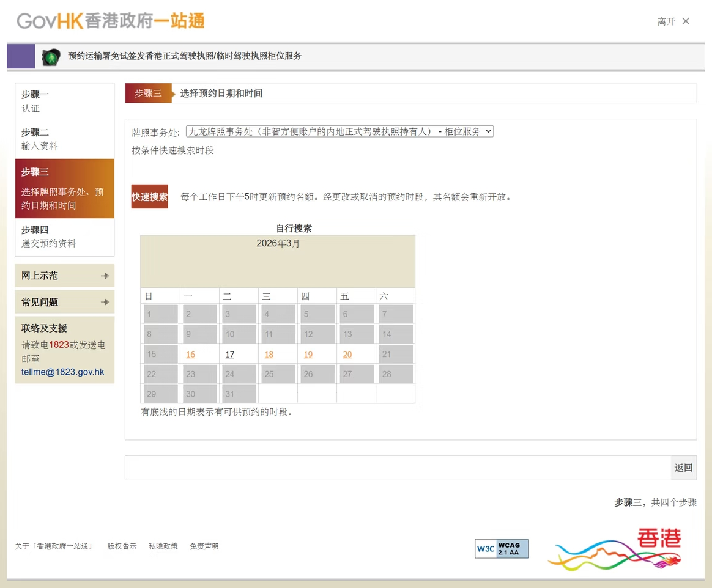Select 步骤二 输入资料 in the sidebar
The height and width of the screenshot is (588, 712).
pos(37,139)
